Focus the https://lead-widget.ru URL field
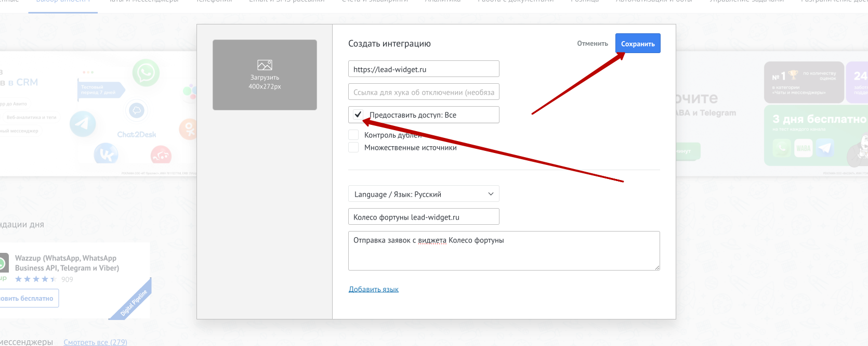The width and height of the screenshot is (868, 346). pyautogui.click(x=424, y=69)
